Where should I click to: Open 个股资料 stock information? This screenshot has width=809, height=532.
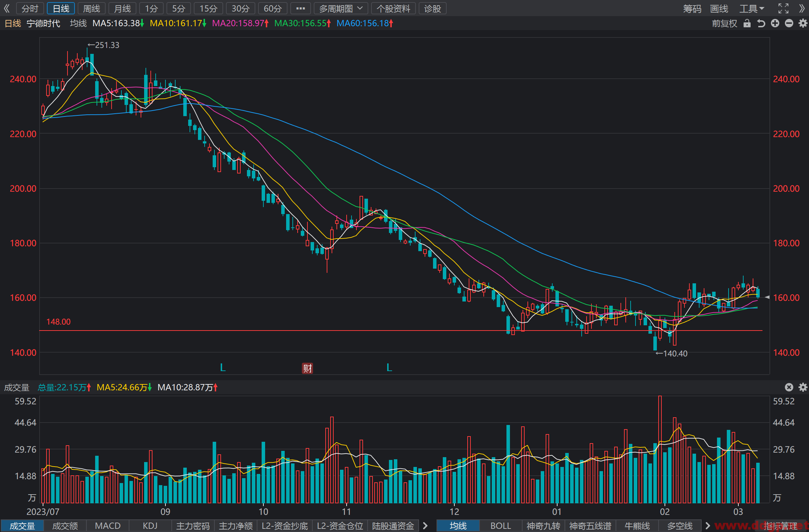pos(393,8)
